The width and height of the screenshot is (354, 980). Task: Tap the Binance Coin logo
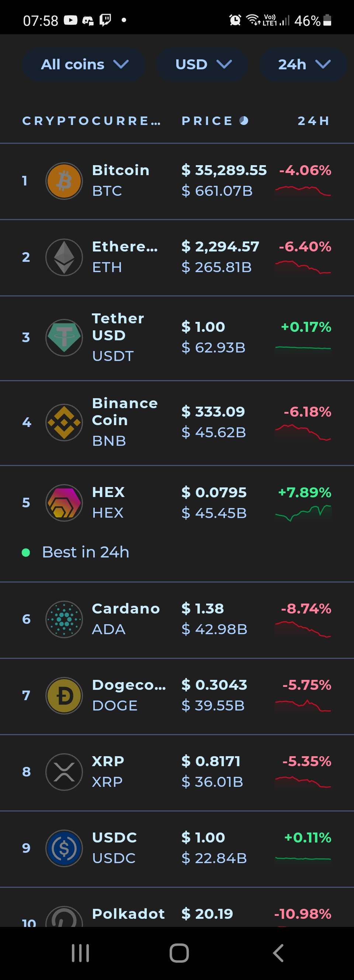click(64, 422)
